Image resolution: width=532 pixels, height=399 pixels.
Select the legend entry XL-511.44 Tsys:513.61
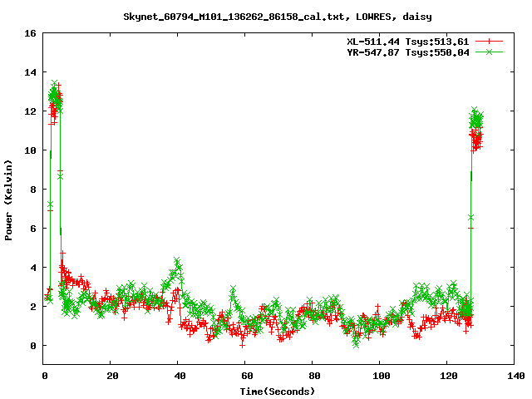pyautogui.click(x=408, y=42)
